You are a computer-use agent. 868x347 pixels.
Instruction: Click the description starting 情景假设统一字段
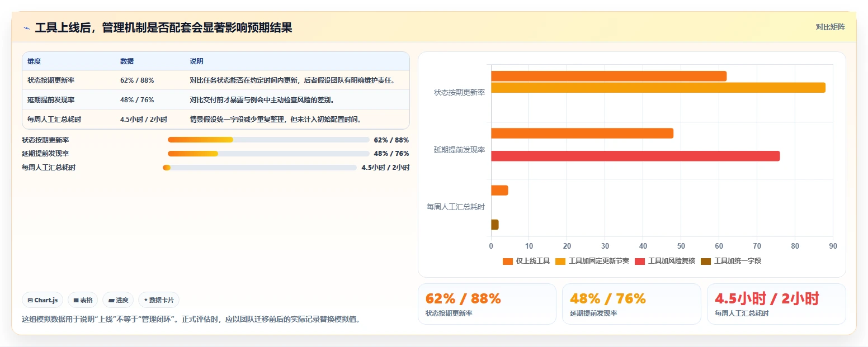point(276,120)
